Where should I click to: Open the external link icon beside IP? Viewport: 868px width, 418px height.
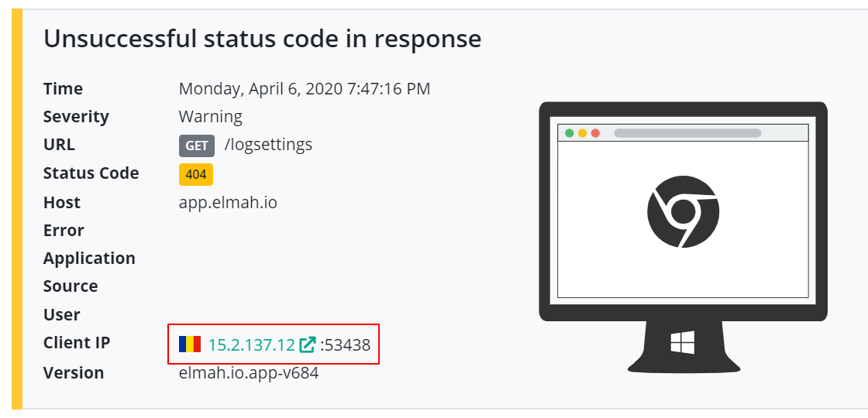[307, 345]
